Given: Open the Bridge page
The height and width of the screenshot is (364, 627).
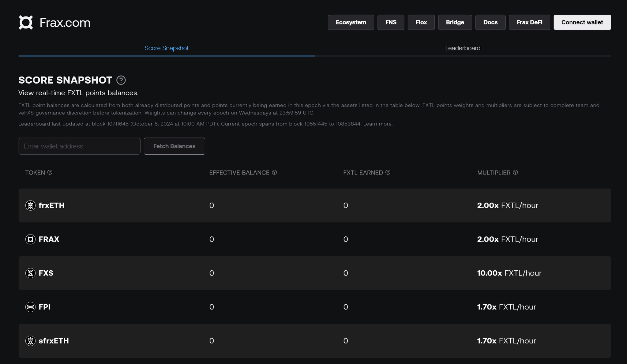Looking at the screenshot, I should point(455,22).
